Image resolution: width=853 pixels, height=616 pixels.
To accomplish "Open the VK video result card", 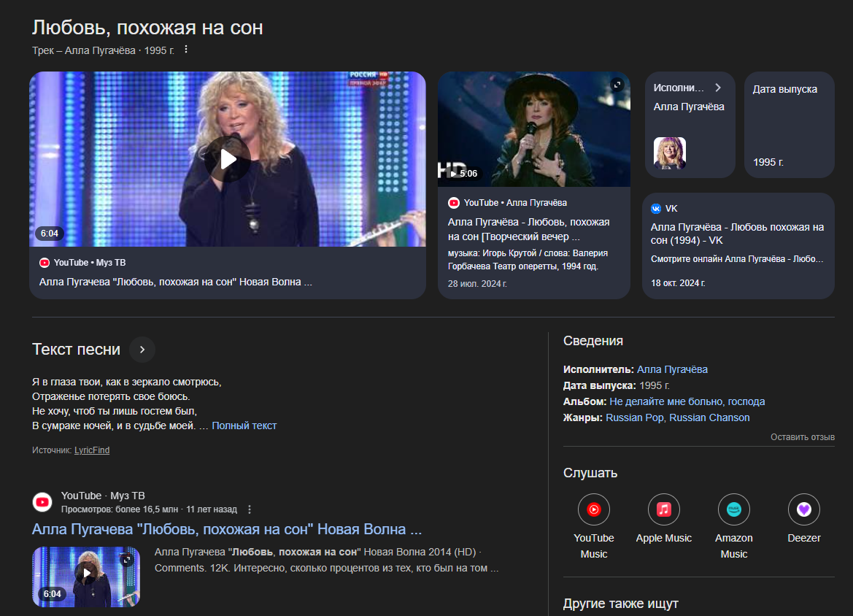I will (738, 245).
